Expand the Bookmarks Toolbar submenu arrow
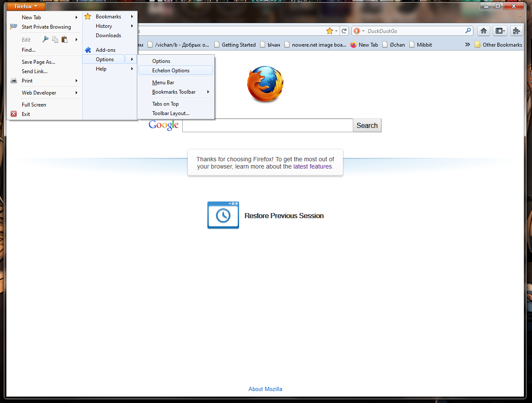The image size is (532, 403). (208, 92)
